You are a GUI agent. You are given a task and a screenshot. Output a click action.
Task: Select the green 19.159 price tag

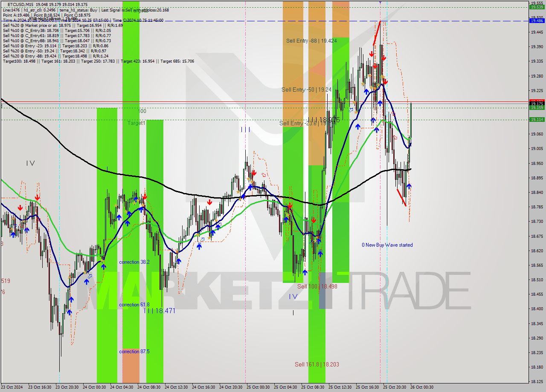(537, 108)
